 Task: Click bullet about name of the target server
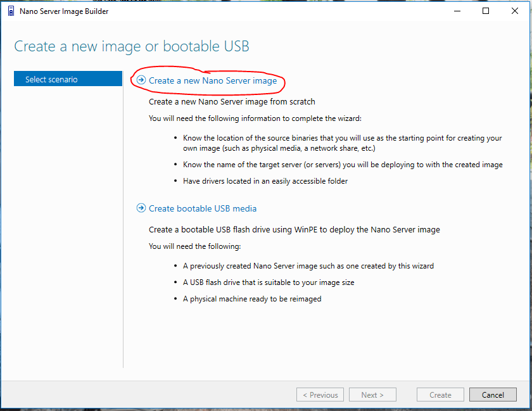tap(343, 165)
